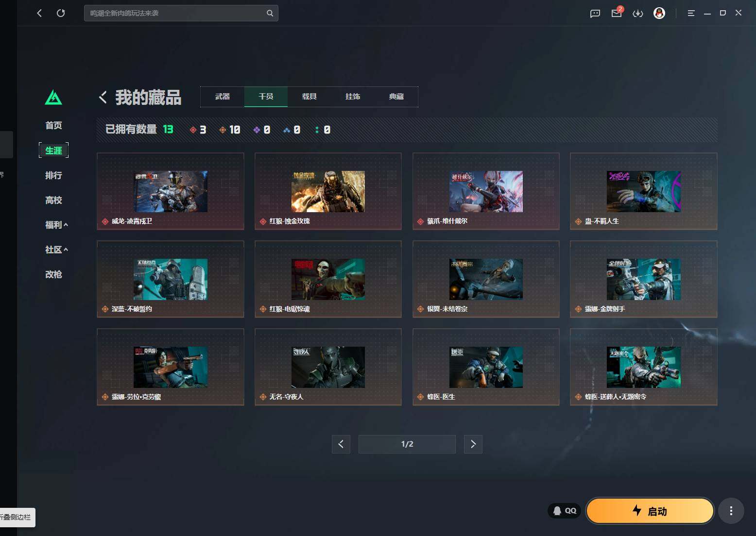Expand the 福利 sidebar section
This screenshot has width=756, height=536.
point(56,225)
